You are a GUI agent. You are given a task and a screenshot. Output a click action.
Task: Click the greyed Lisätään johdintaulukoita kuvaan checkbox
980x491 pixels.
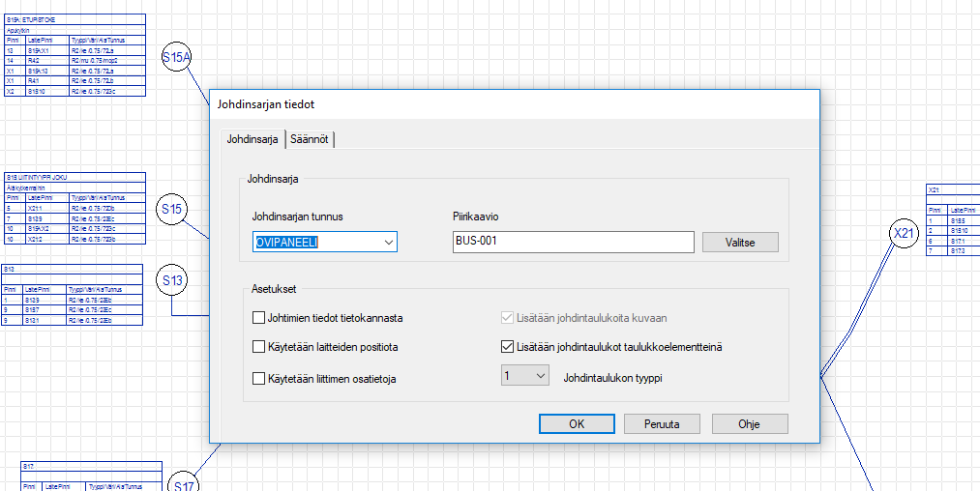click(x=507, y=317)
